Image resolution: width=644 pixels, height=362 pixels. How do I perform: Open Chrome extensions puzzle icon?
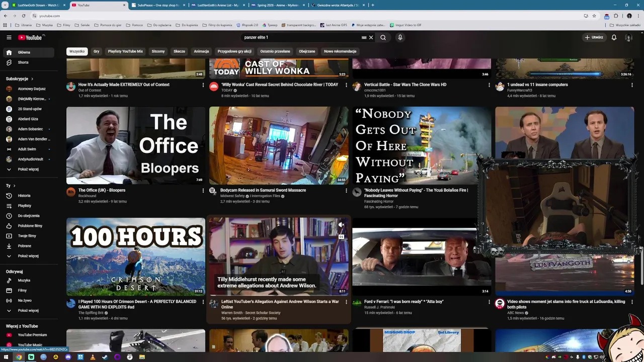pyautogui.click(x=616, y=16)
